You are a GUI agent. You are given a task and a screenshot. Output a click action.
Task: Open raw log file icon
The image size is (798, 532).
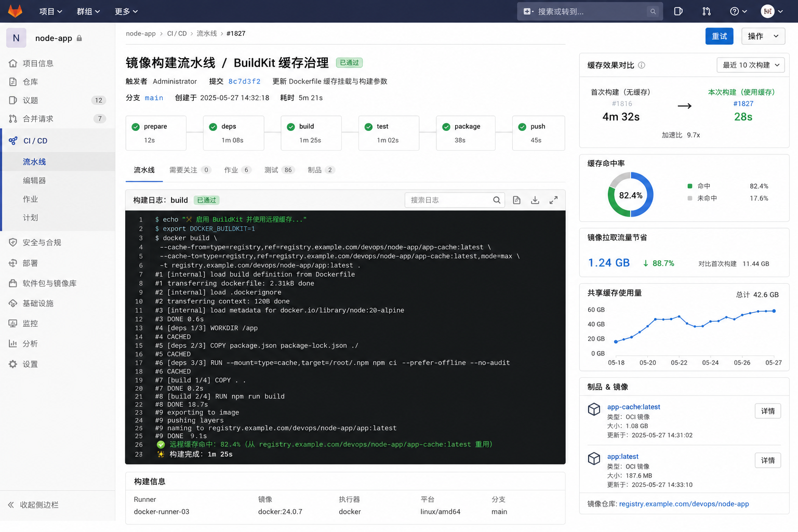(x=516, y=200)
